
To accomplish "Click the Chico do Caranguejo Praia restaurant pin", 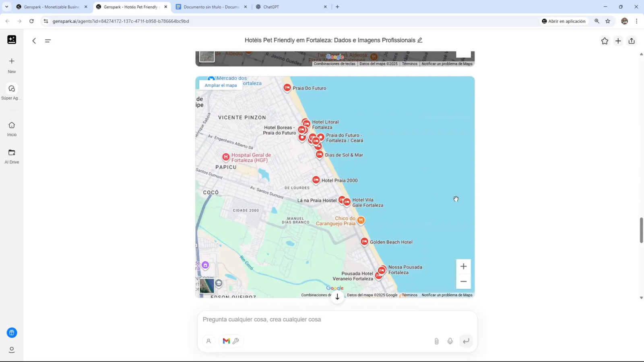I will tap(361, 220).
